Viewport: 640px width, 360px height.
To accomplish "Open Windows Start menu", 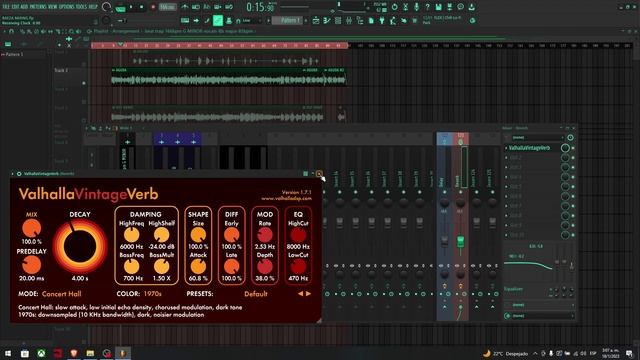I will click(8, 353).
